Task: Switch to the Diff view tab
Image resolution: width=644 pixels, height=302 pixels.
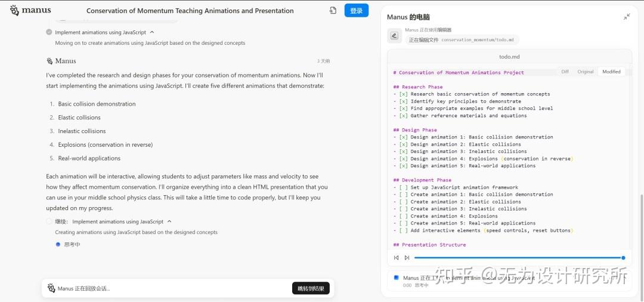Action: pos(565,72)
